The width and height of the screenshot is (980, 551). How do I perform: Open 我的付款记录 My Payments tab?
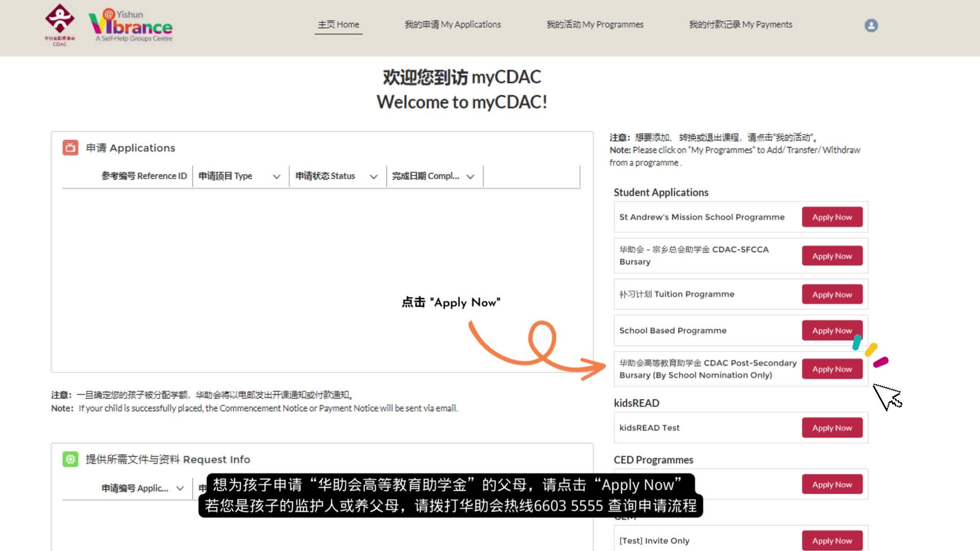click(741, 24)
